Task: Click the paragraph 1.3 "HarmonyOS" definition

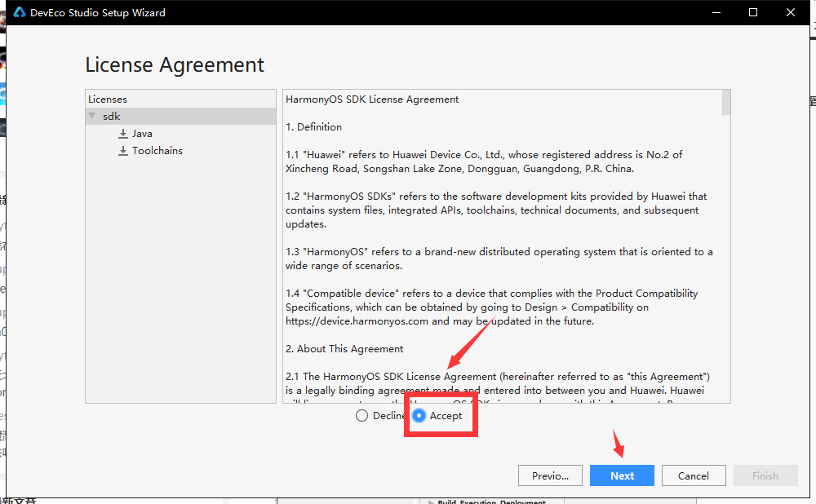Action: pos(499,259)
